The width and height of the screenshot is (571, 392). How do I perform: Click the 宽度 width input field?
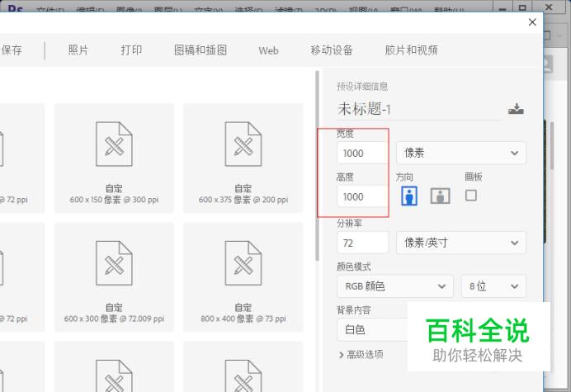363,153
